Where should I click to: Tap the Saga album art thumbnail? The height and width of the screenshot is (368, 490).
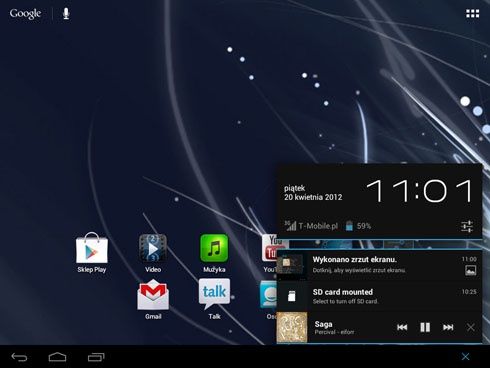coord(292,327)
